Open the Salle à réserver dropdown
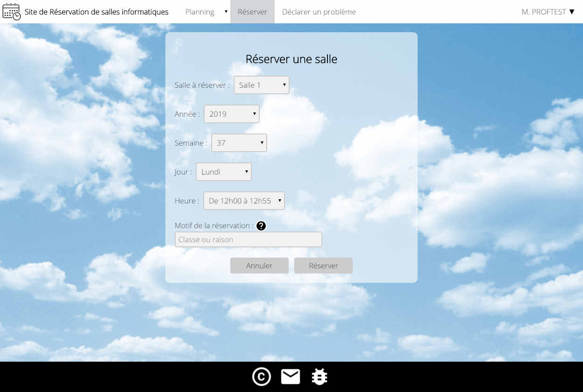Image resolution: width=583 pixels, height=392 pixels. (x=261, y=85)
